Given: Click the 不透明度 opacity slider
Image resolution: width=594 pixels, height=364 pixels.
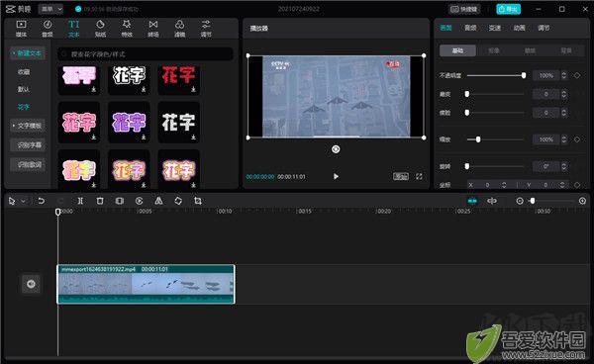Looking at the screenshot, I should pos(496,76).
